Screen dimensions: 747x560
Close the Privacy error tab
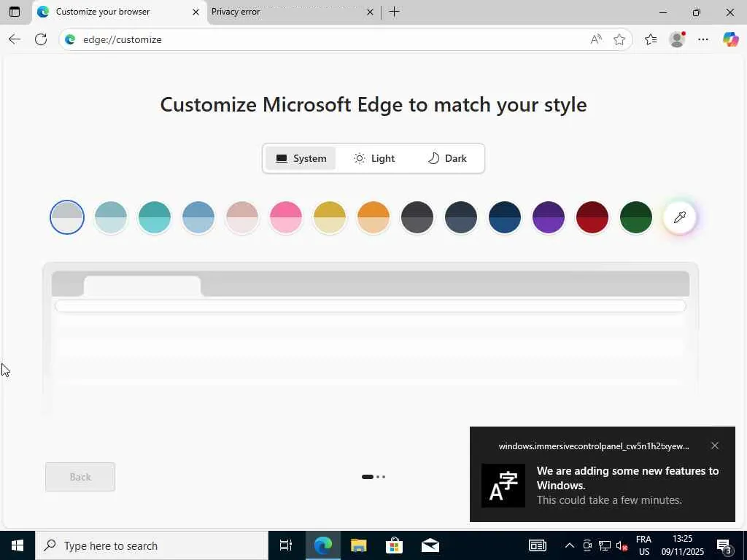(370, 12)
